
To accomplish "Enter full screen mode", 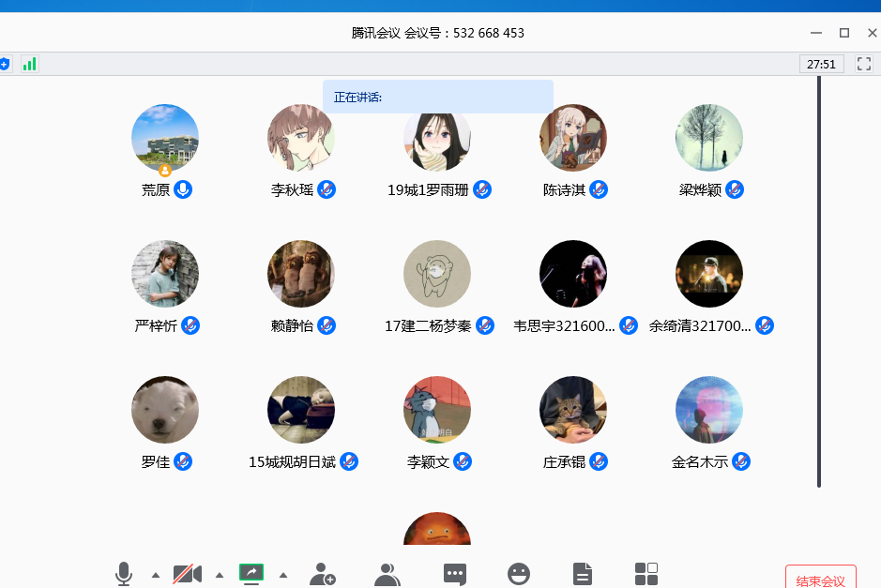I will pos(864,64).
